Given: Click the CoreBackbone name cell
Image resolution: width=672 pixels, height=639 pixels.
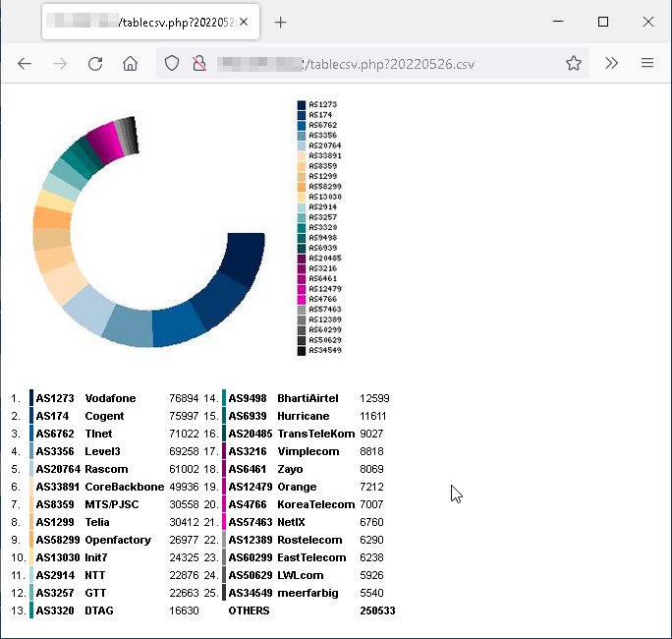Looking at the screenshot, I should click(125, 487).
